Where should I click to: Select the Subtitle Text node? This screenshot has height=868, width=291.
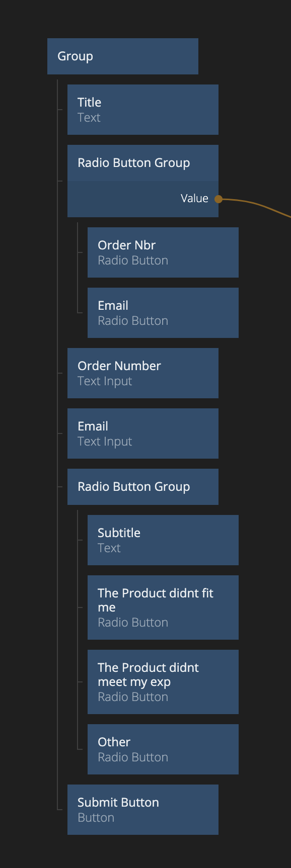coord(163,540)
